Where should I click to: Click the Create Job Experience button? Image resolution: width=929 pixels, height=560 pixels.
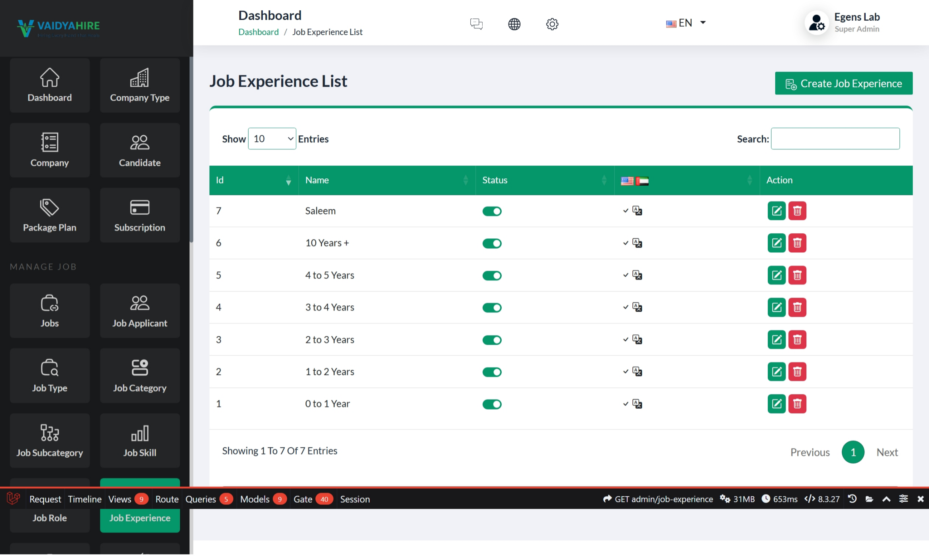(843, 84)
